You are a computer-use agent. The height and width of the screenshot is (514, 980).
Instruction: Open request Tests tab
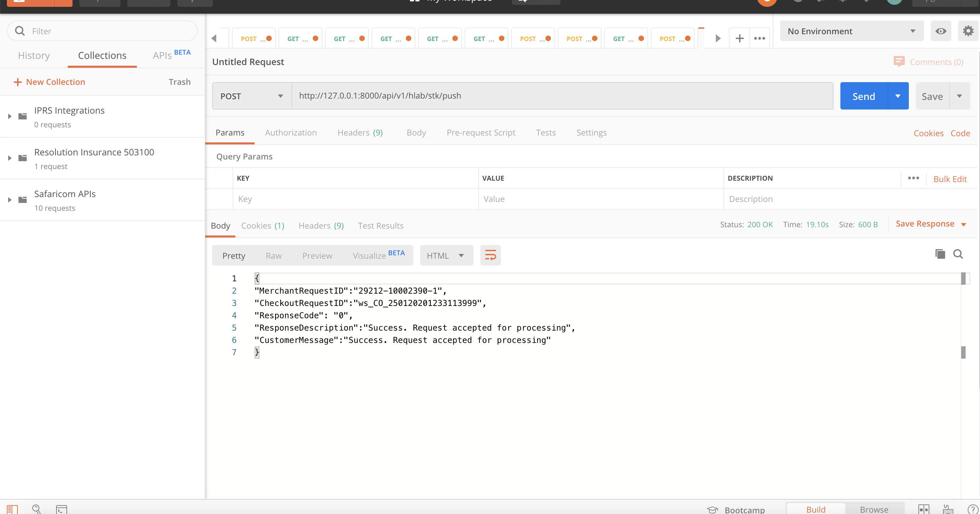(545, 132)
